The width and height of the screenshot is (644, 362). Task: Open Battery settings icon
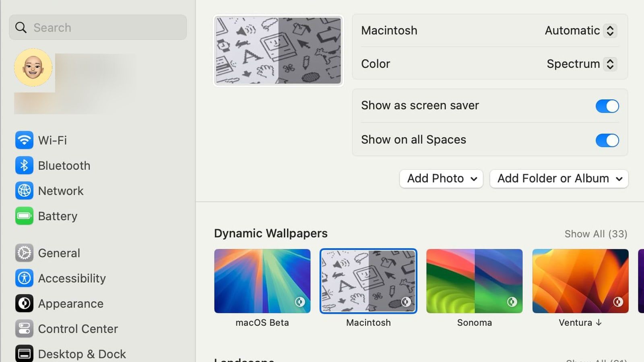(24, 216)
